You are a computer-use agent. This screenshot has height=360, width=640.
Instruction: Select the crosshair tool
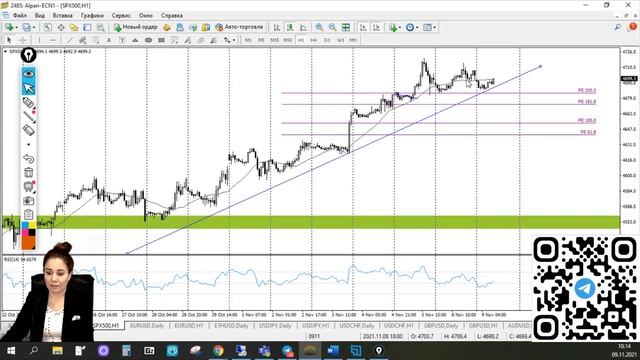pyautogui.click(x=23, y=40)
